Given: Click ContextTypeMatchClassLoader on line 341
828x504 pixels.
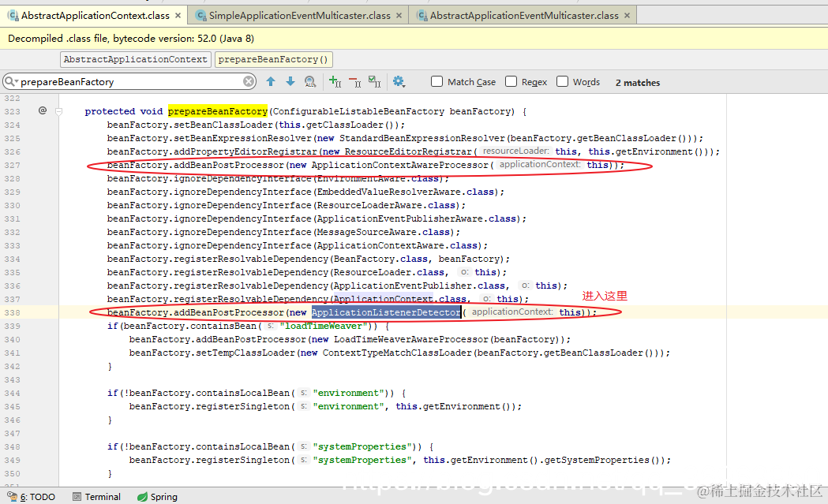Looking at the screenshot, I should pyautogui.click(x=397, y=353).
